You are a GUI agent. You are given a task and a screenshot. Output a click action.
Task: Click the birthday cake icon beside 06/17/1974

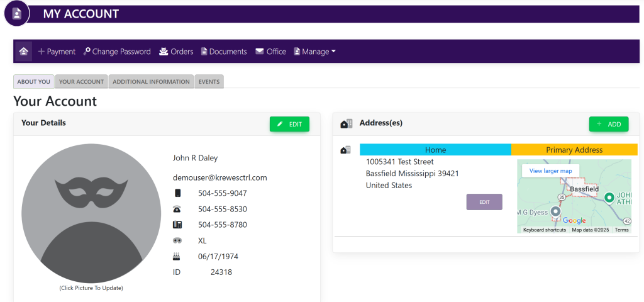pyautogui.click(x=177, y=257)
